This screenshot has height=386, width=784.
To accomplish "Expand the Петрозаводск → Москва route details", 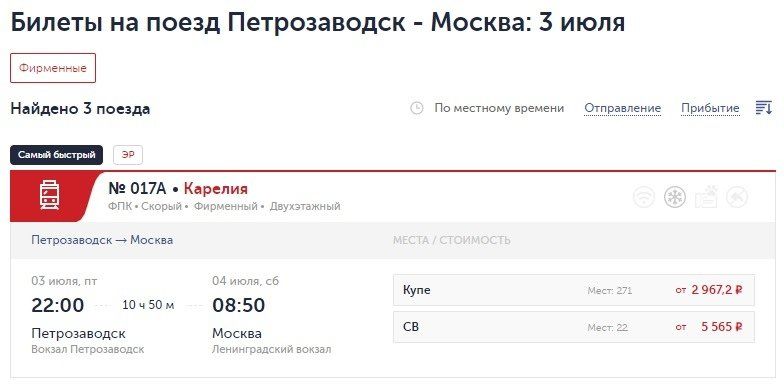I will [x=102, y=240].
